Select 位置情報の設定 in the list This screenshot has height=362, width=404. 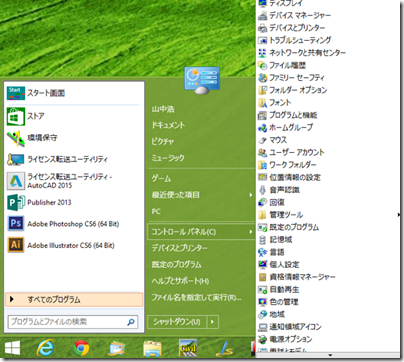(x=295, y=177)
